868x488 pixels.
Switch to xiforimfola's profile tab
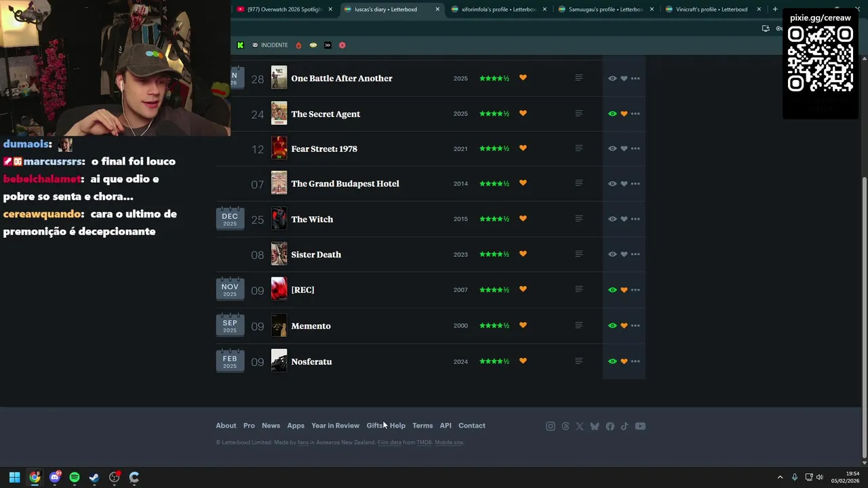pos(498,9)
